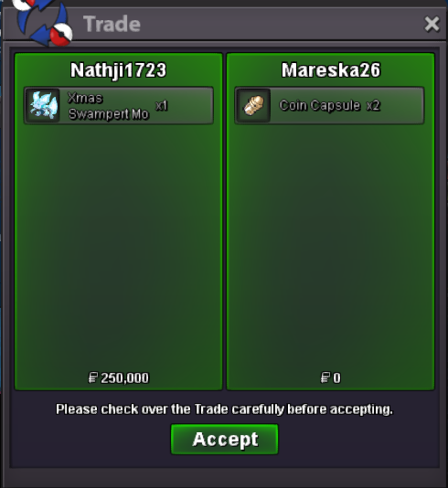448x488 pixels.
Task: Select the Coin Capsule x2 item row
Action: point(329,105)
